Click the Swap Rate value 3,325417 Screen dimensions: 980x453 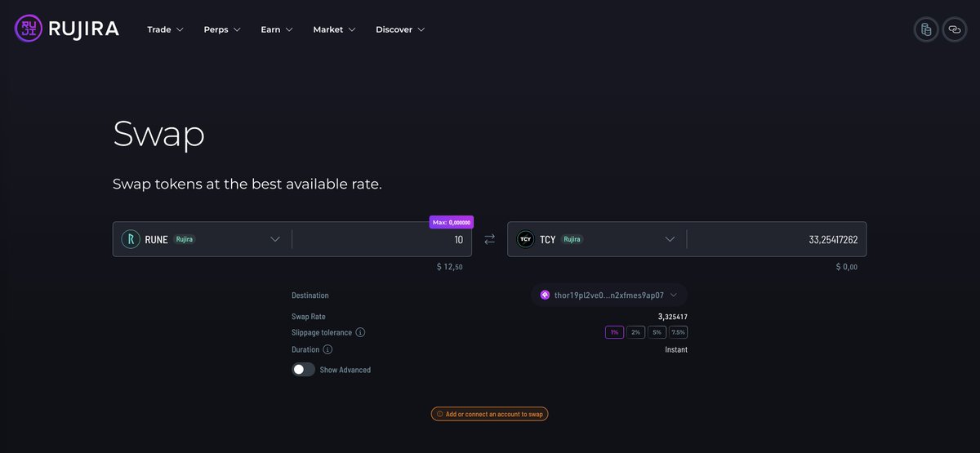(673, 316)
